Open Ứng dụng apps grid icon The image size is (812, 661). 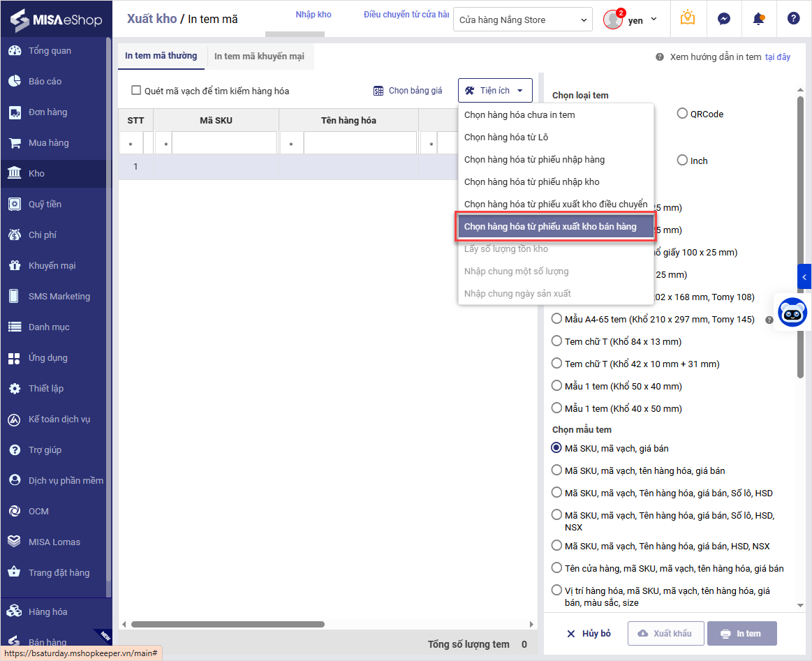click(15, 357)
